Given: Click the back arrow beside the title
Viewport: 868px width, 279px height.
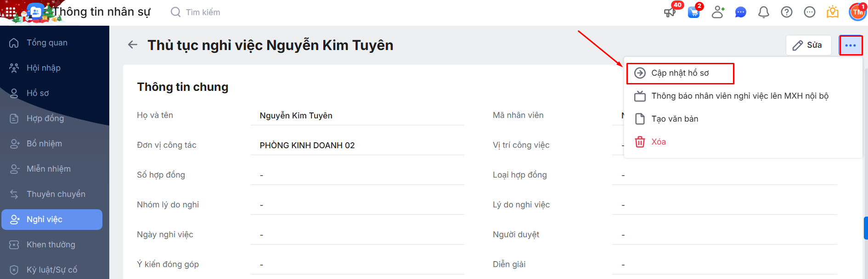Looking at the screenshot, I should point(133,45).
